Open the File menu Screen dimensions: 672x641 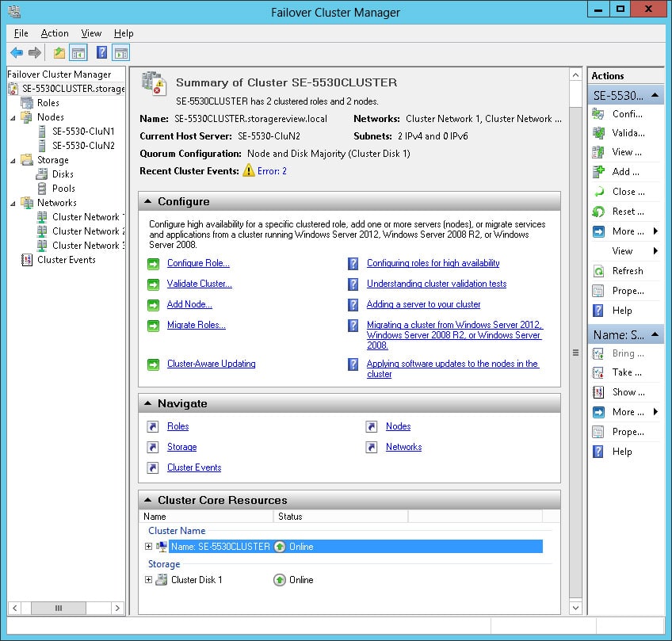click(21, 33)
